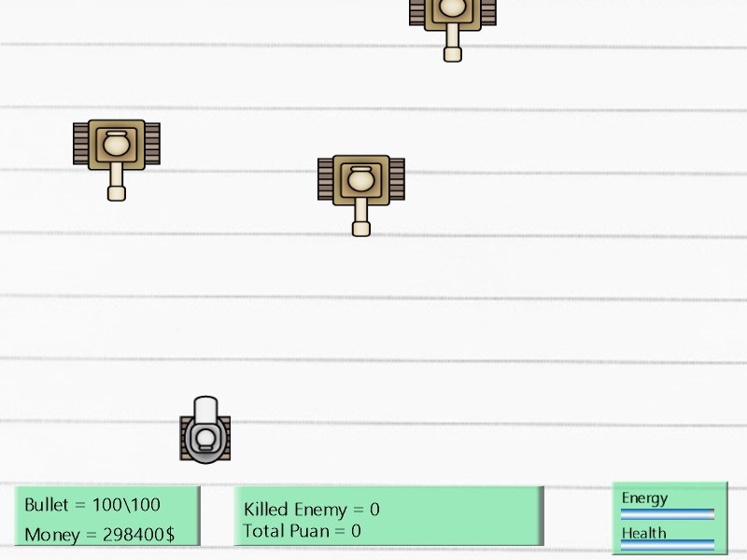Click the Energy label in the status panel
Image resolution: width=747 pixels, height=560 pixels.
tap(644, 497)
